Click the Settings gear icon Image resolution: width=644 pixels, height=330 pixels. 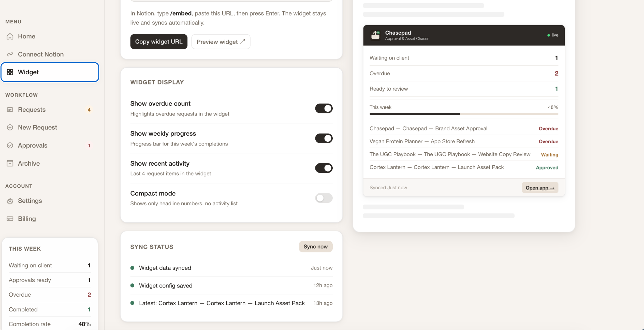[x=10, y=201]
